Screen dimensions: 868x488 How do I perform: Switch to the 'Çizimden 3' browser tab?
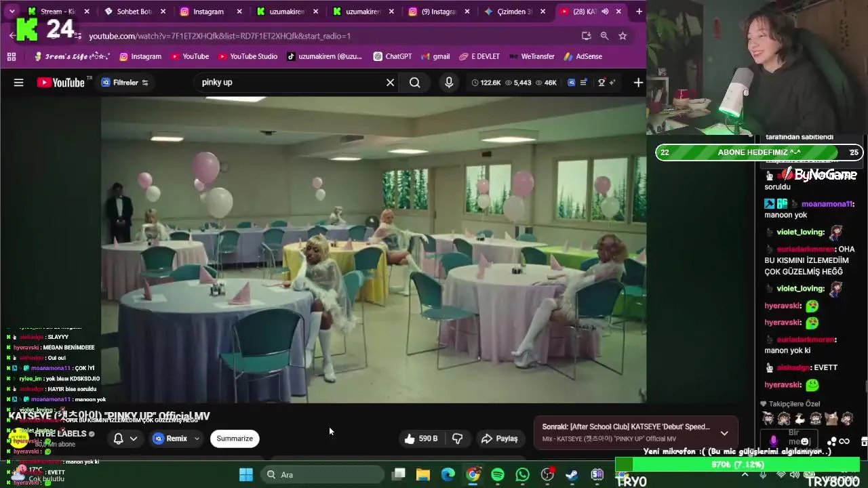click(x=515, y=12)
